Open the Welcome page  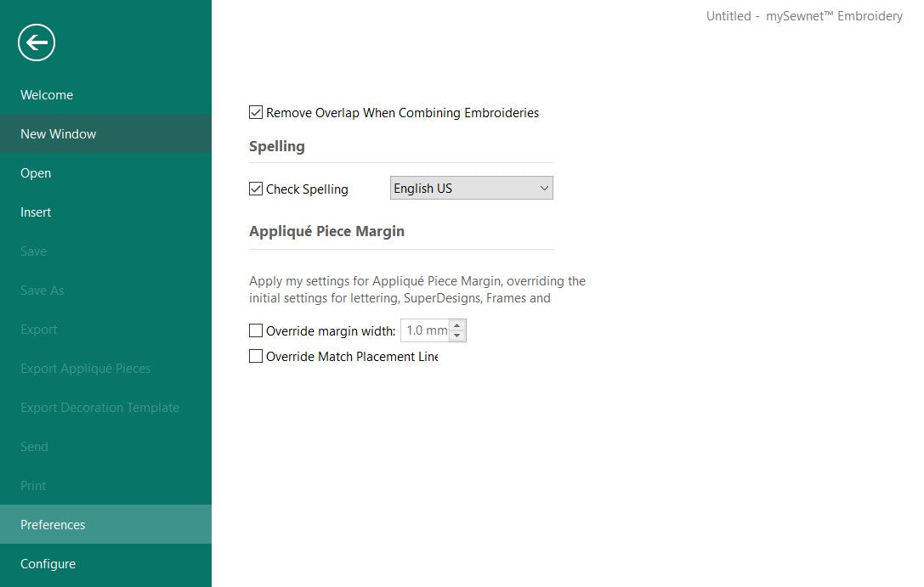(47, 95)
